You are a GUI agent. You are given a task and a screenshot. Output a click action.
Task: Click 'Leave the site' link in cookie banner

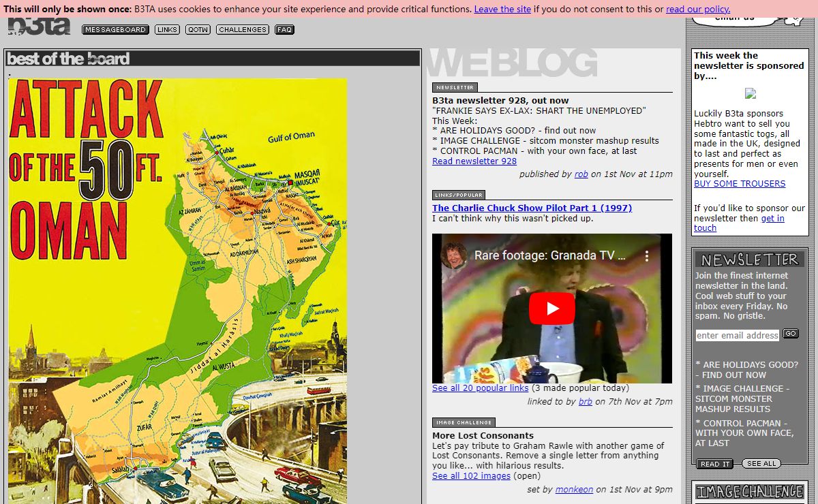point(502,9)
